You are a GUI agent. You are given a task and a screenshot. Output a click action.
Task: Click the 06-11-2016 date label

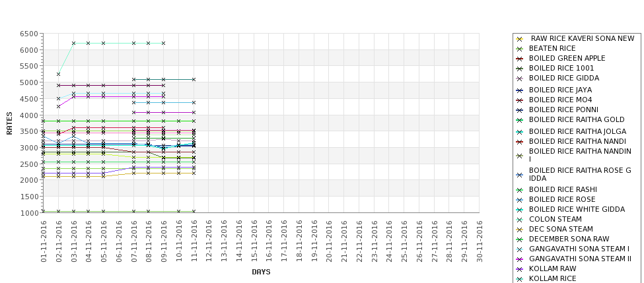119,241
